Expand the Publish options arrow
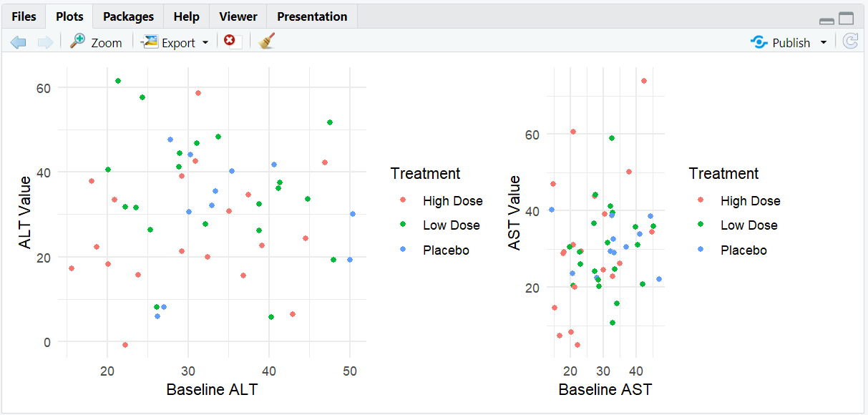 pos(824,42)
